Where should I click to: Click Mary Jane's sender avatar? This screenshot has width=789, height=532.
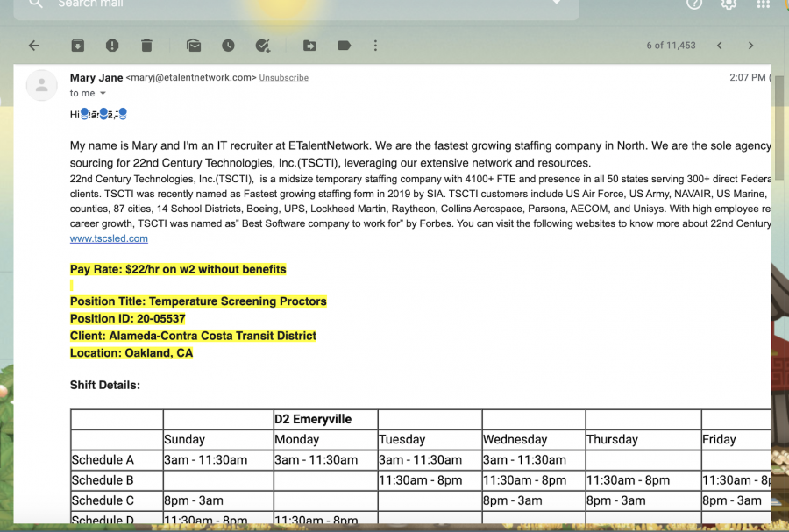(x=42, y=86)
